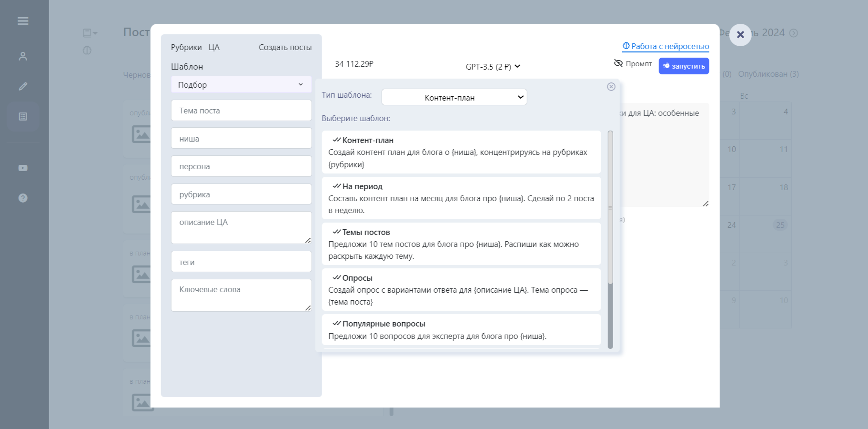
Task: Open the view switcher icon near Посты title
Action: coord(90,33)
